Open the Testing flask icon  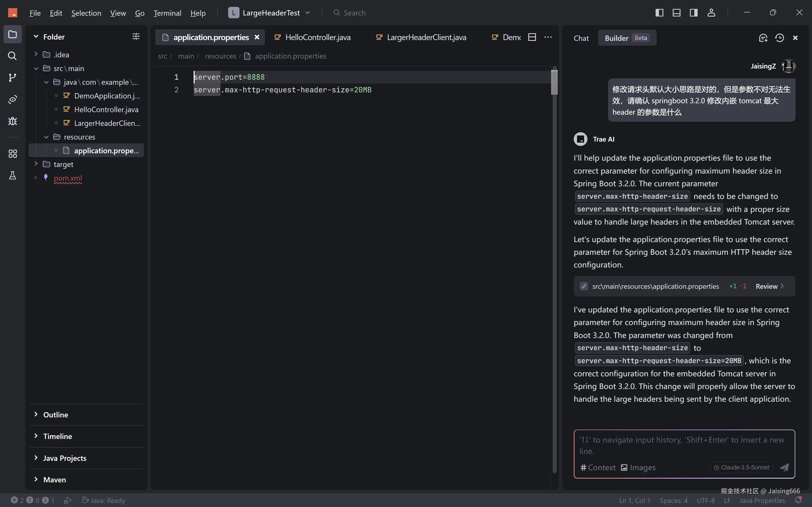pyautogui.click(x=12, y=175)
